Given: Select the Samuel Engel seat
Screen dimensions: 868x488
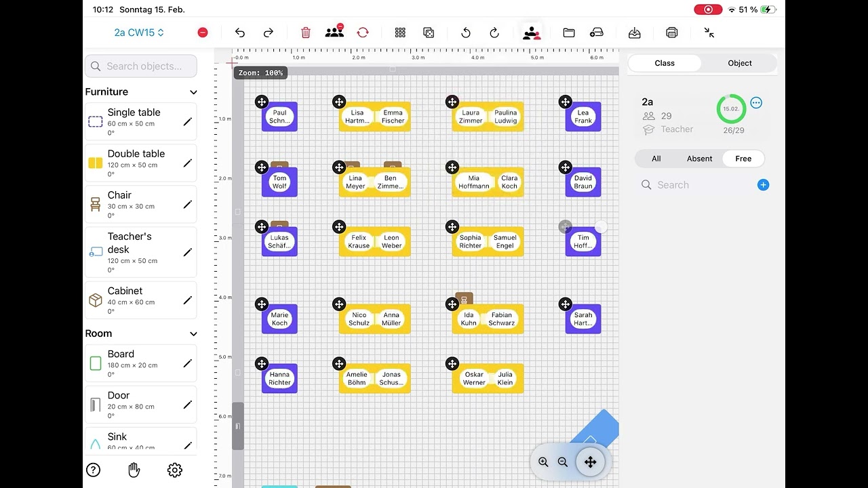Looking at the screenshot, I should (505, 242).
